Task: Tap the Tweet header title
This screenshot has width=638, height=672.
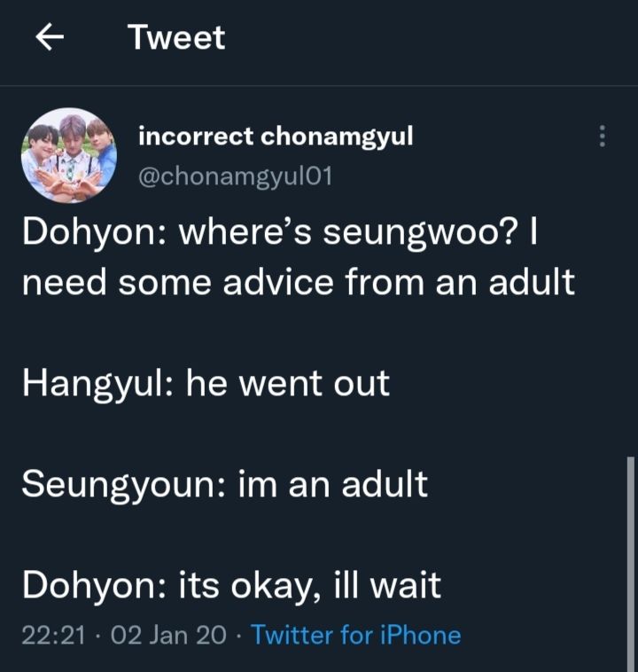Action: pos(176,37)
